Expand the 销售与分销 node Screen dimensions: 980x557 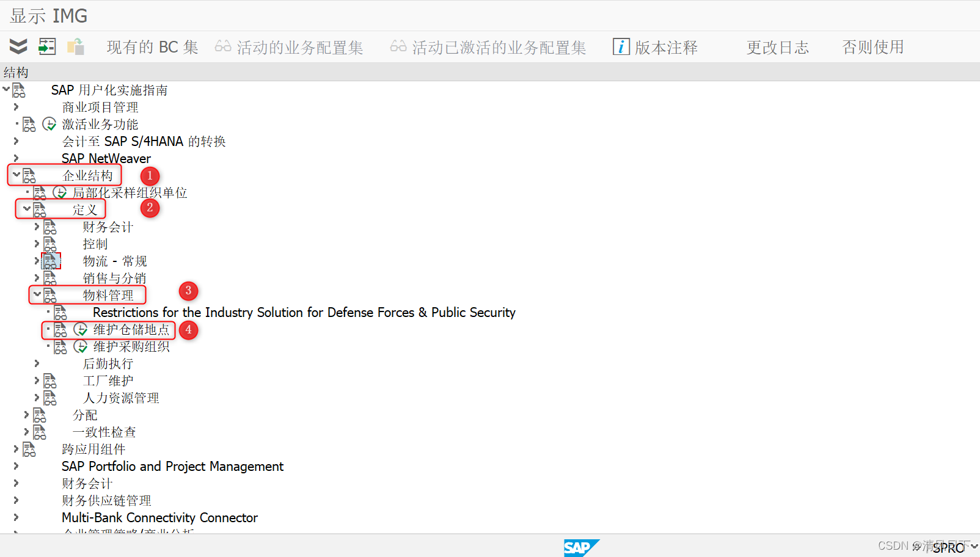coord(37,278)
